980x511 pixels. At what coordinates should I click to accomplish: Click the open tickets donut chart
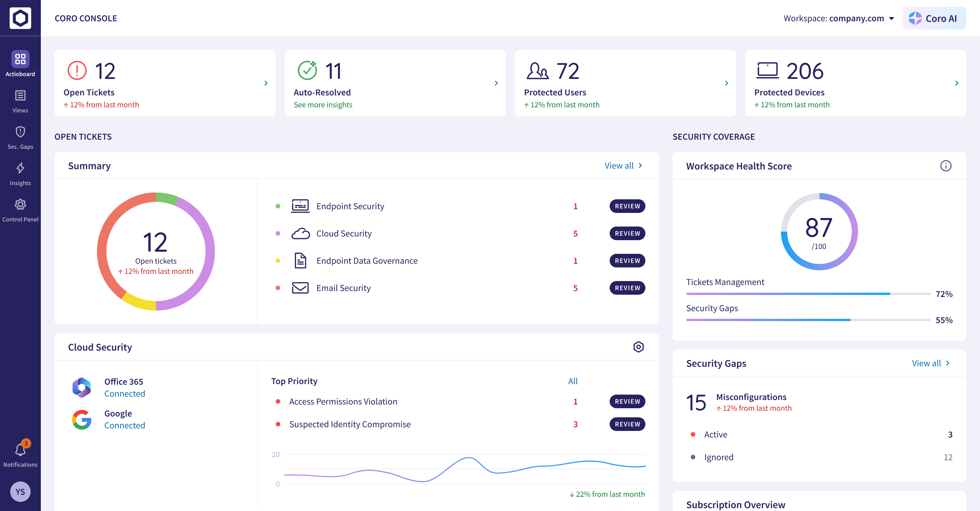(156, 252)
